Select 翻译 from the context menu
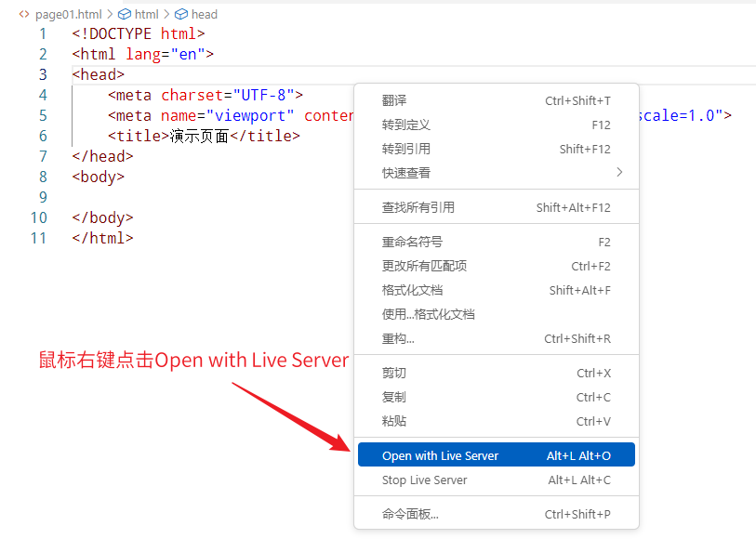756x539 pixels. [394, 100]
